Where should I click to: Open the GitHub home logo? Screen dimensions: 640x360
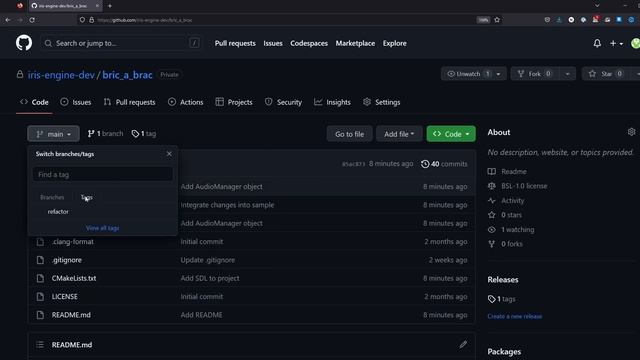pyautogui.click(x=24, y=43)
